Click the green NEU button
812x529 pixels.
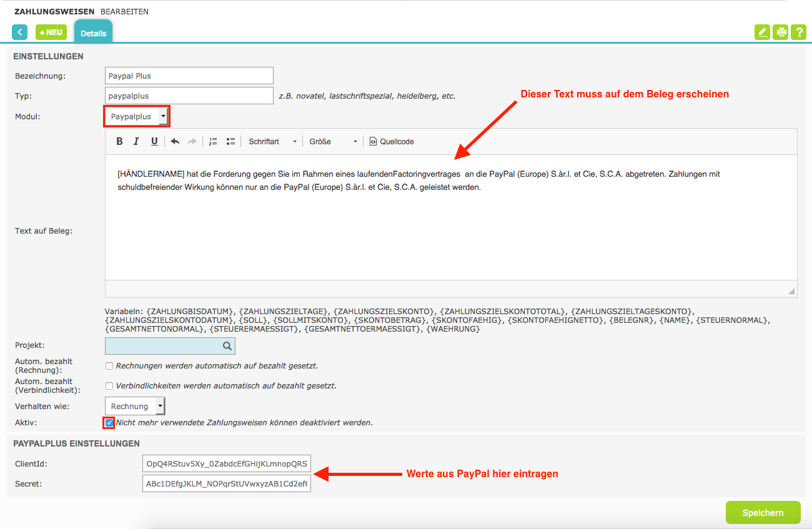51,32
